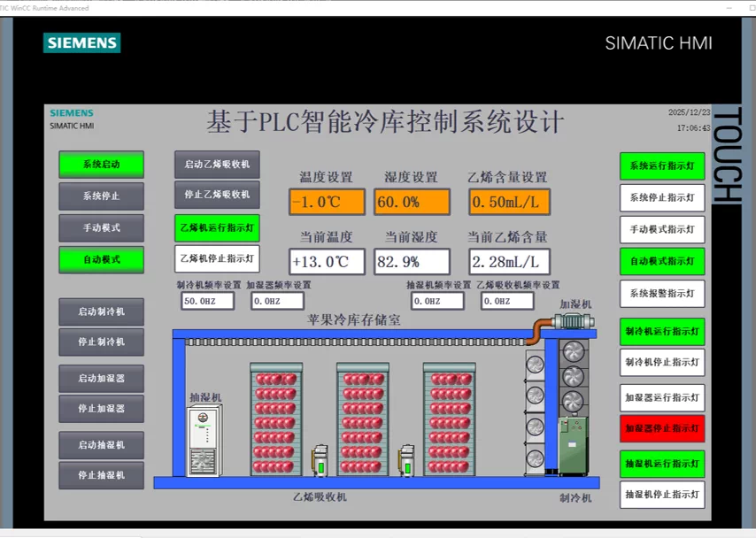Screen dimensions: 756x538
Task: Click the small SIEMENS SIMATIC HMI panel logo
Action: click(x=72, y=119)
